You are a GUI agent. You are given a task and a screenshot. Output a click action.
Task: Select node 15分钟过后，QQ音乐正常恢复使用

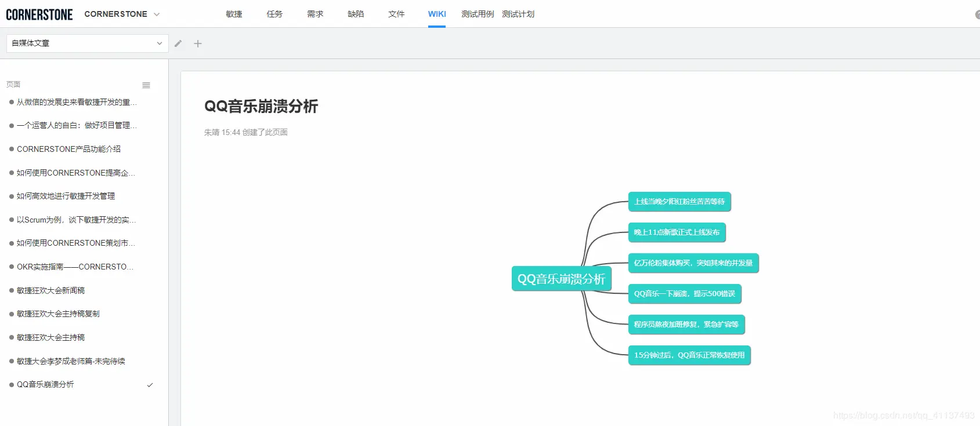coord(689,355)
